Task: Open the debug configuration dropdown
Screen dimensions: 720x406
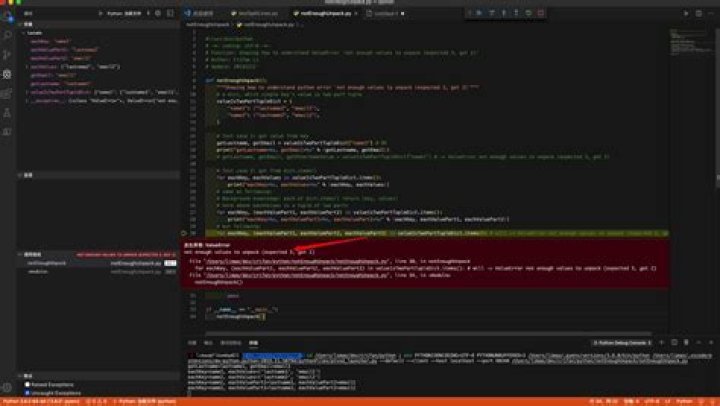Action: (127, 13)
